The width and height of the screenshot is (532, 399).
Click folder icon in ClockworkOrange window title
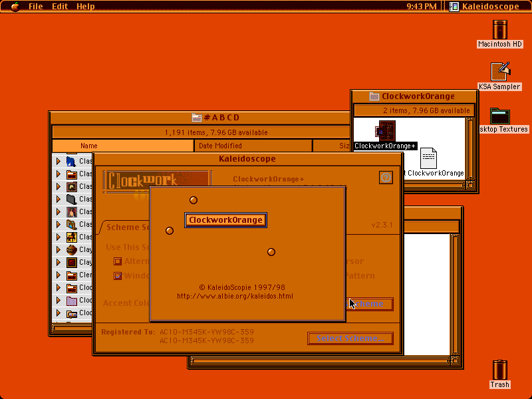tap(374, 96)
